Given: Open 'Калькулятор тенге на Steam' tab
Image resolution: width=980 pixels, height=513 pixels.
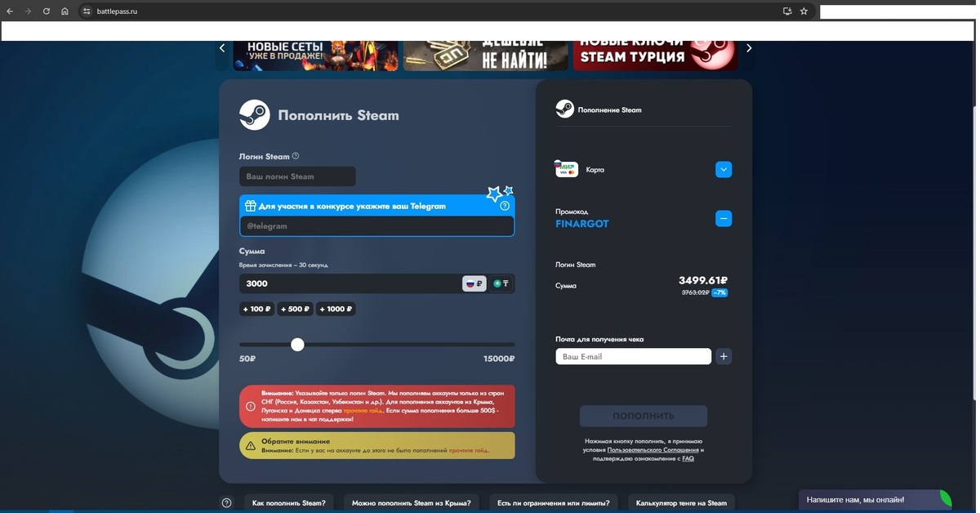Looking at the screenshot, I should (681, 503).
